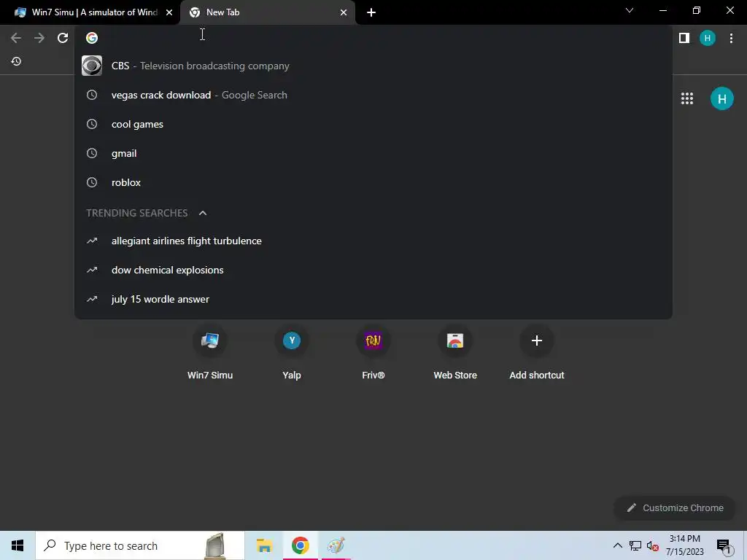The height and width of the screenshot is (560, 747).
Task: Open the H profile avatar in toolbar
Action: pos(708,38)
